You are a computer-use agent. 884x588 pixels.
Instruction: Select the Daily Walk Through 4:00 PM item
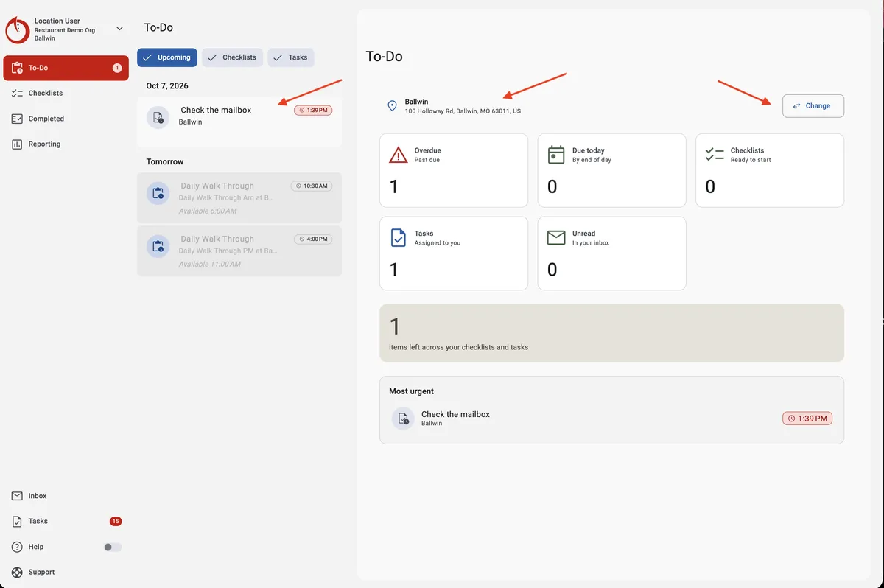[x=239, y=251]
